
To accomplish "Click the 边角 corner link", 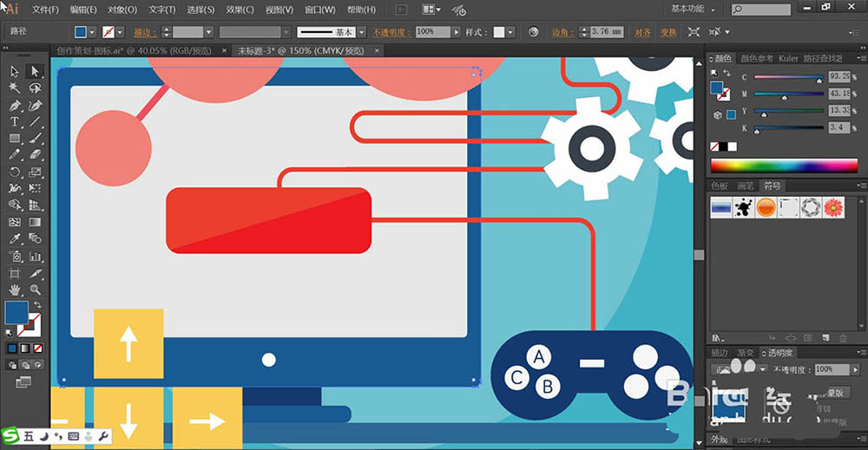I will [562, 32].
